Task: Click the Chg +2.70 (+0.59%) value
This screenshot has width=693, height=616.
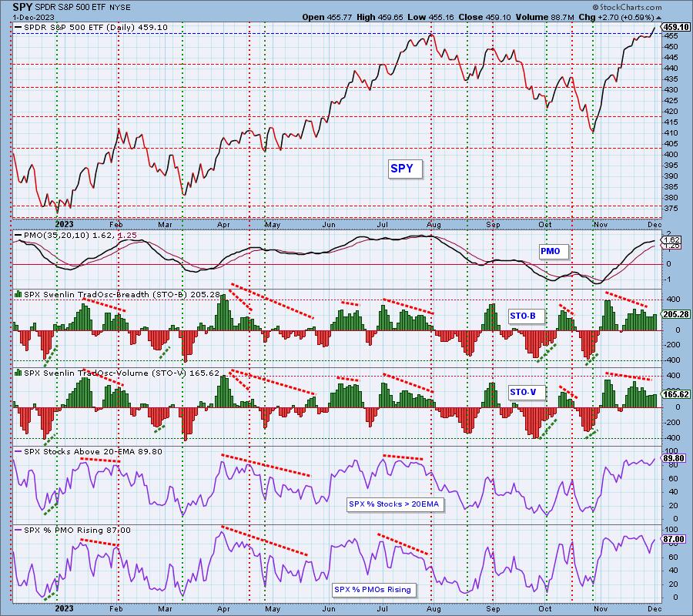Action: (x=616, y=17)
